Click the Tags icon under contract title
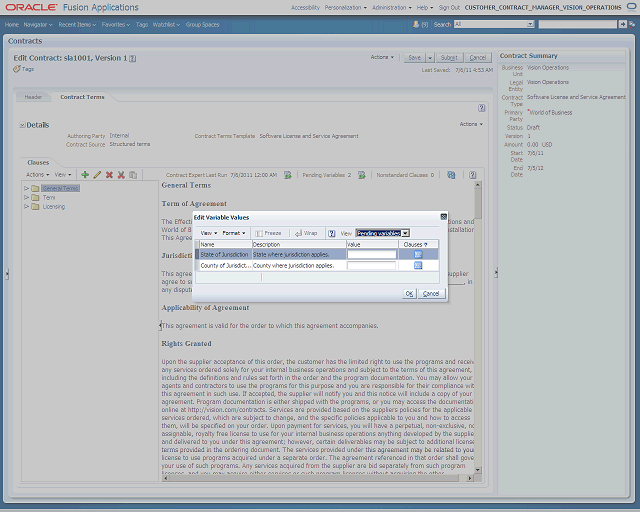 [x=16, y=69]
